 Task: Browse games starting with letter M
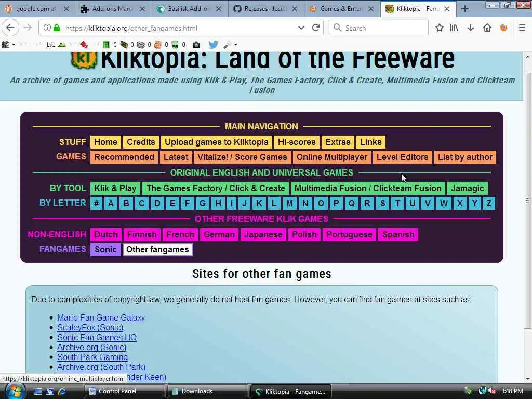(x=289, y=203)
